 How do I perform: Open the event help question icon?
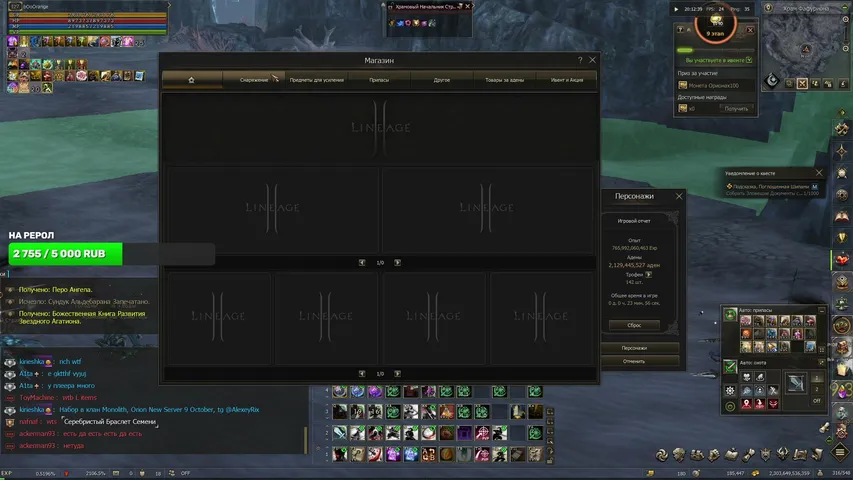coord(680,30)
